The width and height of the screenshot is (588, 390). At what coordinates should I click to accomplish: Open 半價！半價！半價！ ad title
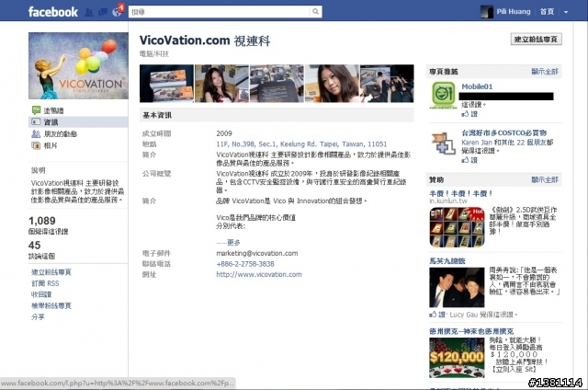click(461, 194)
